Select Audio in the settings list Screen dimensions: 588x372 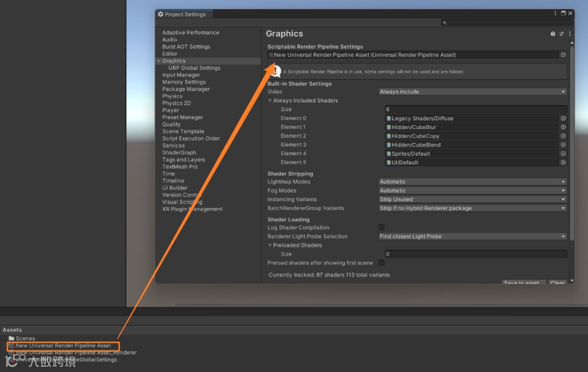tap(169, 40)
